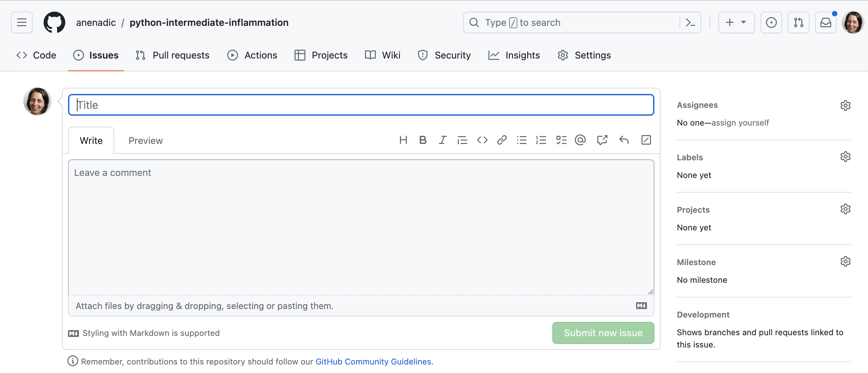Open the Milestone settings gear
Viewport: 868px width, 373px height.
click(846, 261)
